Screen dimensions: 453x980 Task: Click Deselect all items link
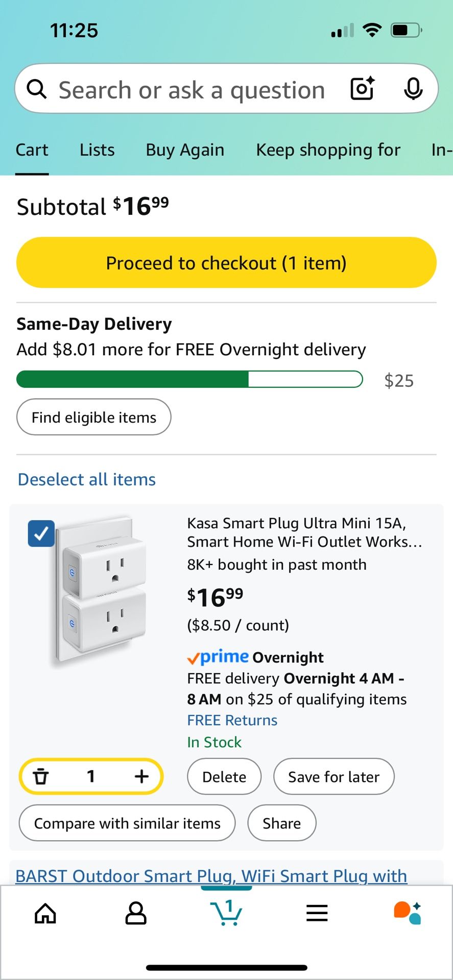click(87, 479)
